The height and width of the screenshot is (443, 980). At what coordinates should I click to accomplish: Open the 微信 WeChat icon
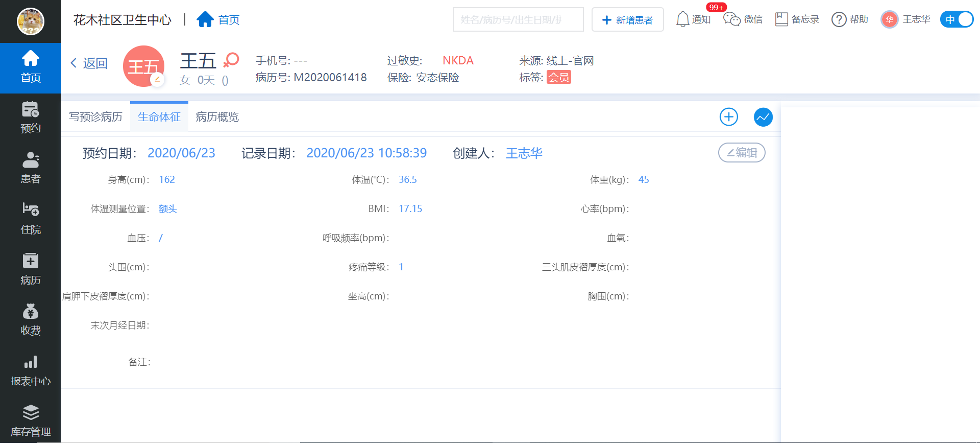coord(743,19)
